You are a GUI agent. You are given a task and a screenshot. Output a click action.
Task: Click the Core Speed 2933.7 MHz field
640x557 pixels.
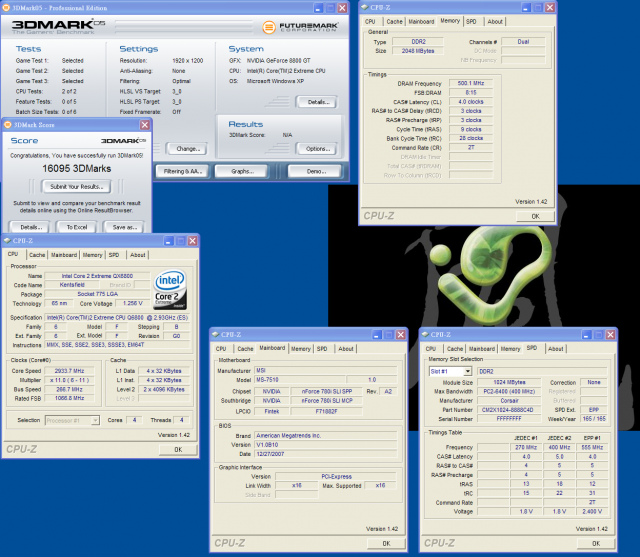[69, 371]
